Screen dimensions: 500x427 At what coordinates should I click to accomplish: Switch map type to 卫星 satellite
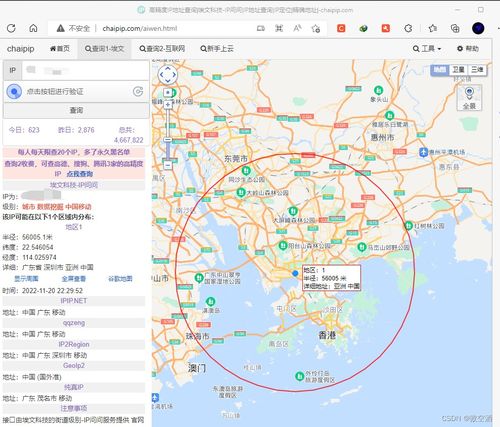[x=458, y=70]
